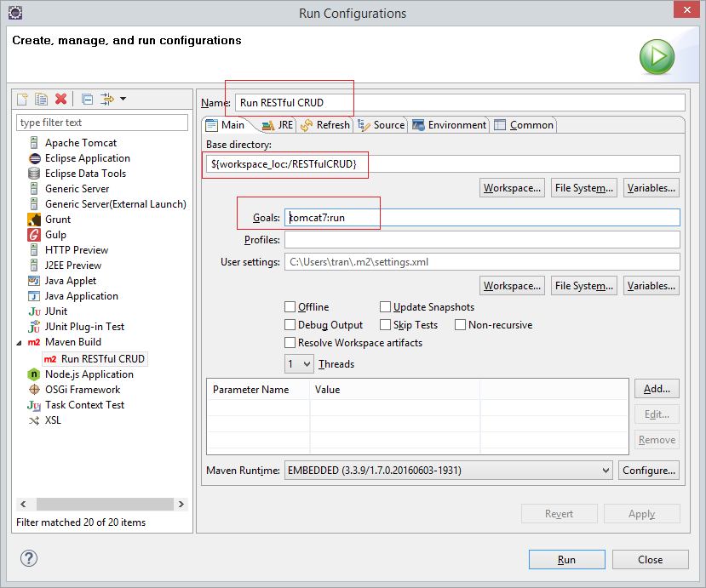Toggle Resolve Workspace artifacts checkbox
The height and width of the screenshot is (588, 706).
pos(290,343)
